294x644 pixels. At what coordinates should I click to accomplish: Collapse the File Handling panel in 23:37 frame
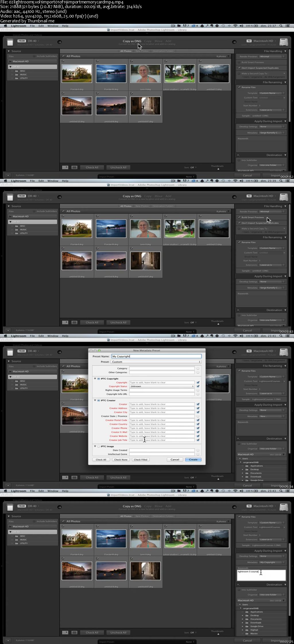(285, 51)
